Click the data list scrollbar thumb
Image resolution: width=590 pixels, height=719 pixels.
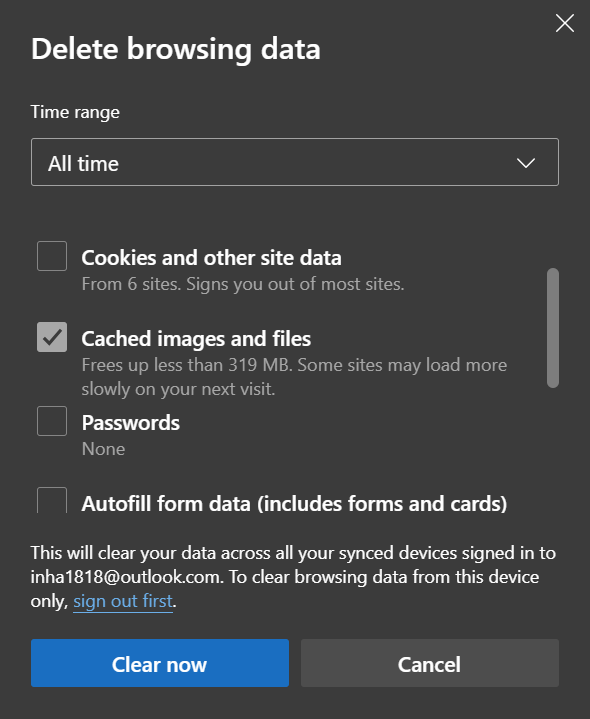click(553, 328)
